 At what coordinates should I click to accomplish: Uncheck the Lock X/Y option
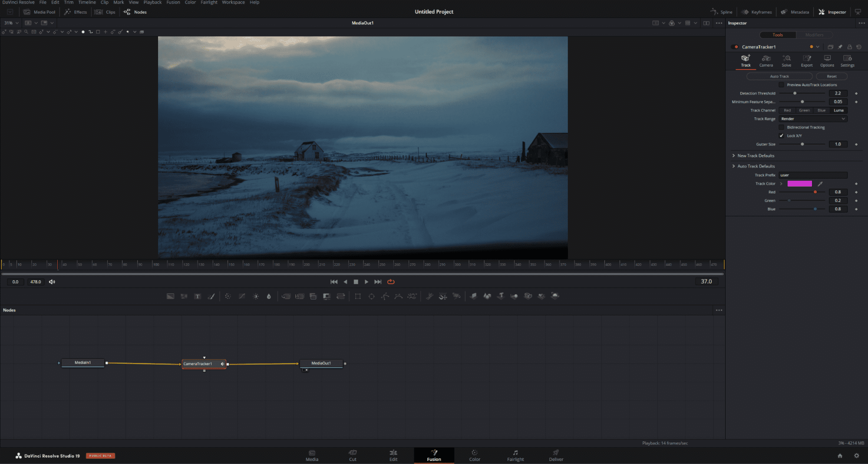pyautogui.click(x=781, y=136)
